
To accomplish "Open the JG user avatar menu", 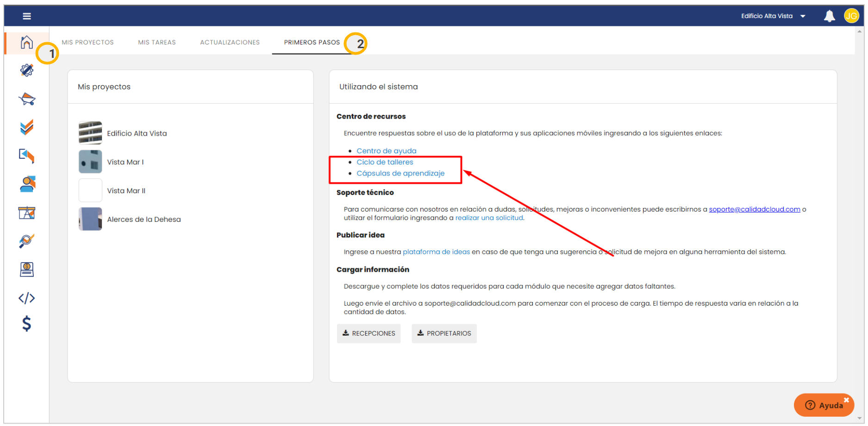I will pos(851,16).
